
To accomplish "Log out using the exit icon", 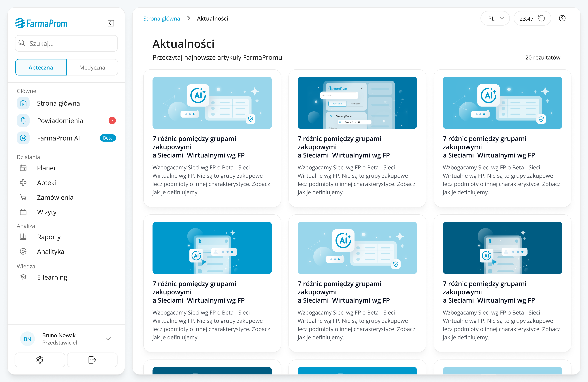I will click(92, 360).
